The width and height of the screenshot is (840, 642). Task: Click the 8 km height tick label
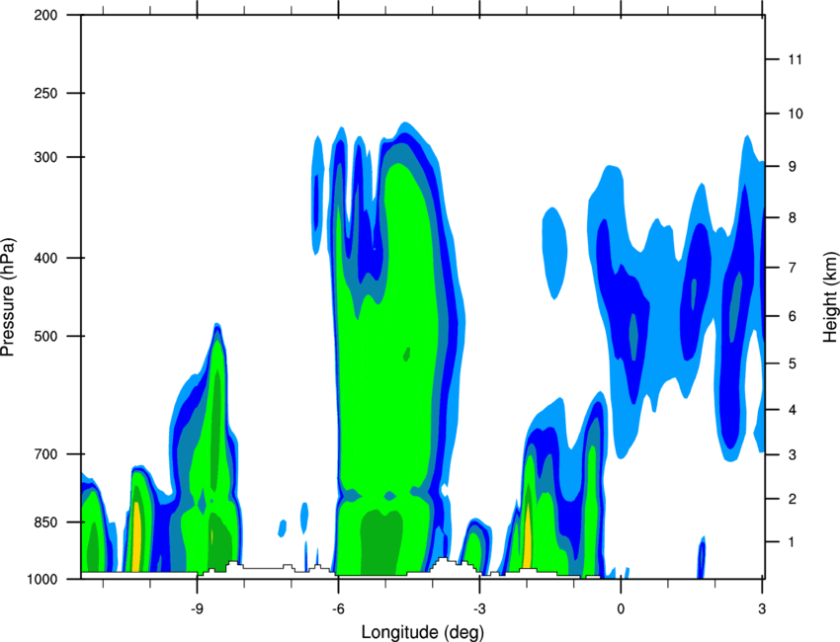click(x=793, y=218)
